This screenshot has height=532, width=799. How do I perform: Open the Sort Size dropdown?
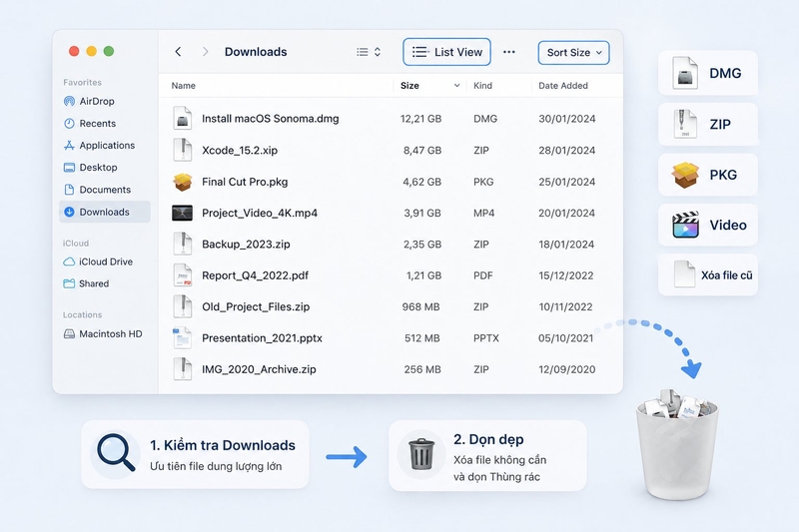point(573,53)
